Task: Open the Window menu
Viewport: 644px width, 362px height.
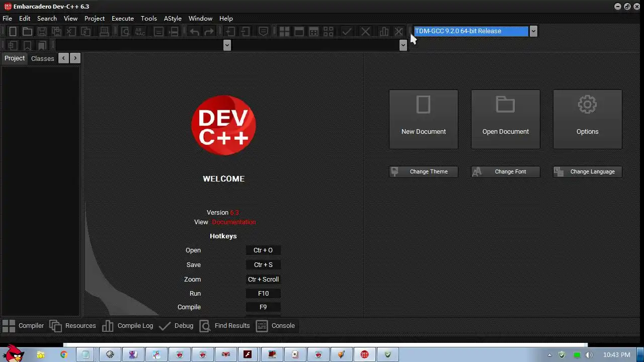Action: tap(200, 18)
